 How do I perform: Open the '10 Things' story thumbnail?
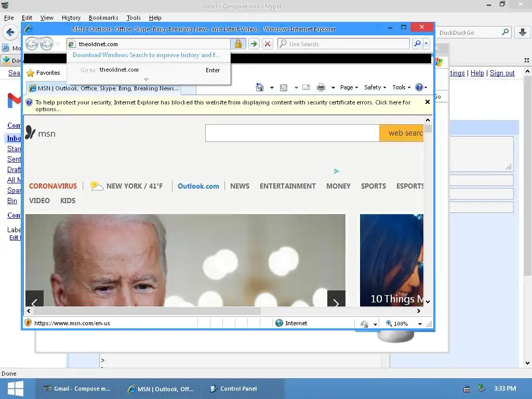click(x=392, y=260)
